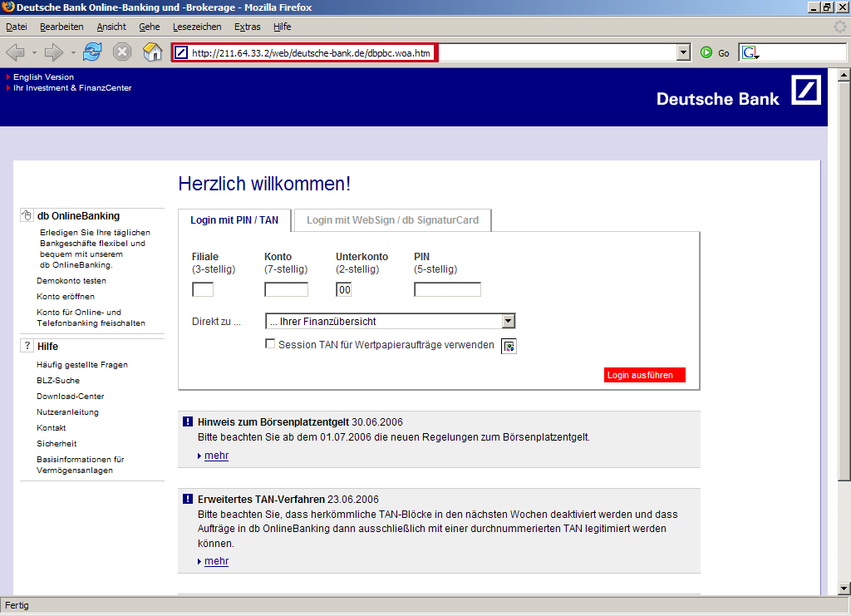Click the BLZ-Suche link
Screen dimensions: 851x616
[58, 381]
